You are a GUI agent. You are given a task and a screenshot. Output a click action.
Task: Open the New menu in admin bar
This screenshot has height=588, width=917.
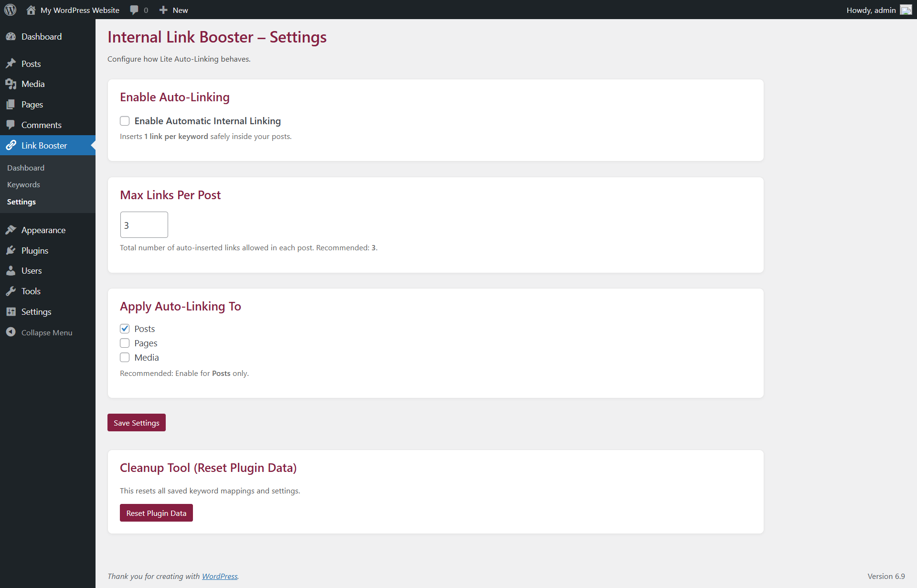173,10
